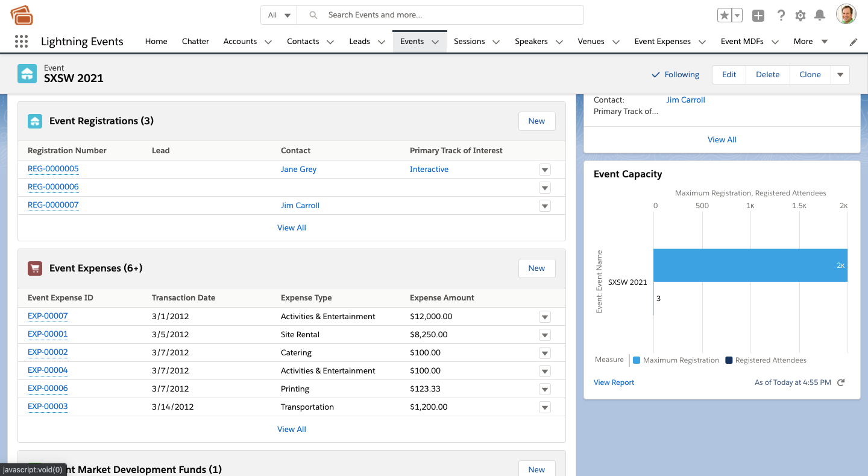Open the App Launcher grid icon
Viewport: 868px width, 476px height.
pyautogui.click(x=21, y=42)
